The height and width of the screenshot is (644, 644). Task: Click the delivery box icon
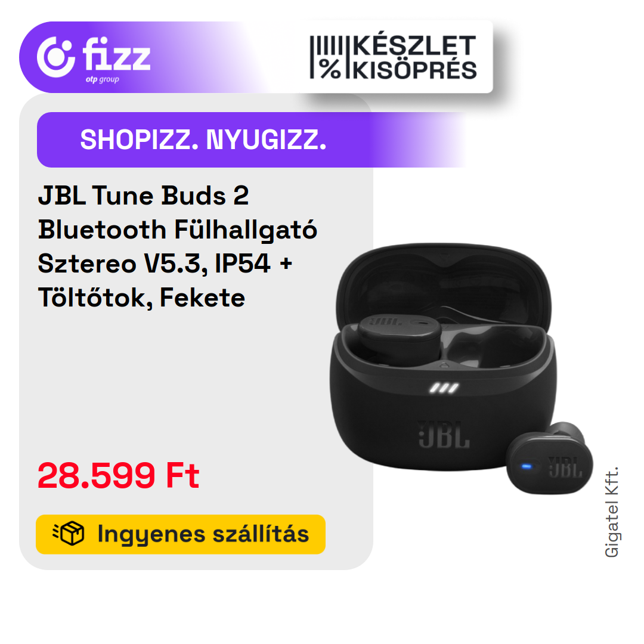pyautogui.click(x=69, y=534)
